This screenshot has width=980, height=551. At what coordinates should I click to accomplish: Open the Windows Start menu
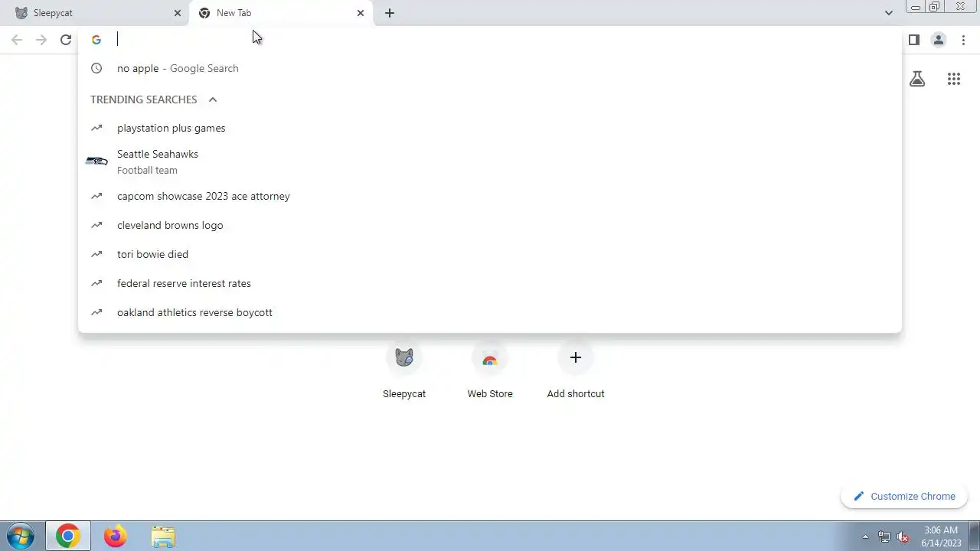pos(21,536)
